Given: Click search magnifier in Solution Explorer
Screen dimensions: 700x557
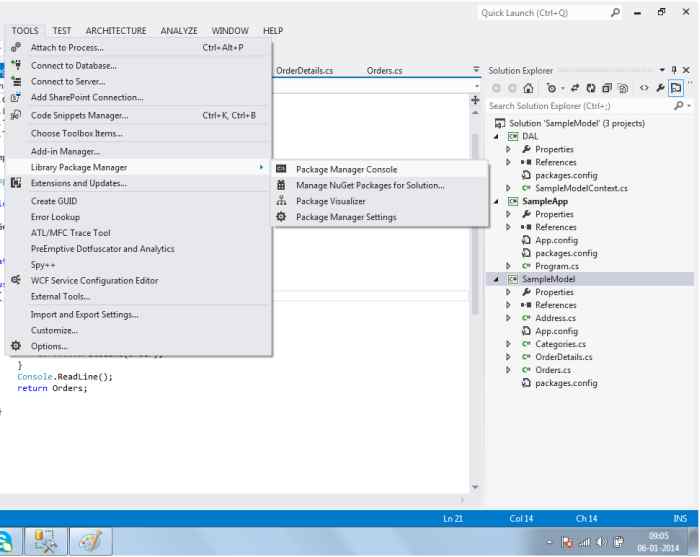Looking at the screenshot, I should tap(679, 106).
